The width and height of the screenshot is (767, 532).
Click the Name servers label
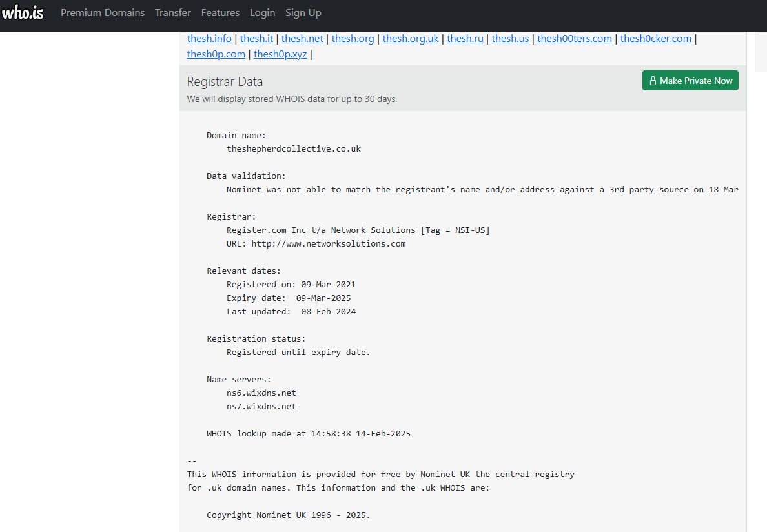click(x=239, y=380)
